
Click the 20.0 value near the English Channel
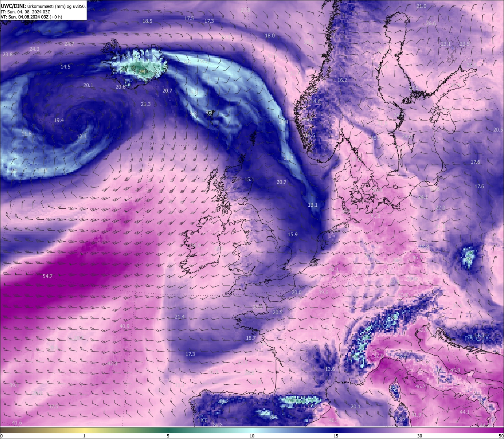(296, 293)
